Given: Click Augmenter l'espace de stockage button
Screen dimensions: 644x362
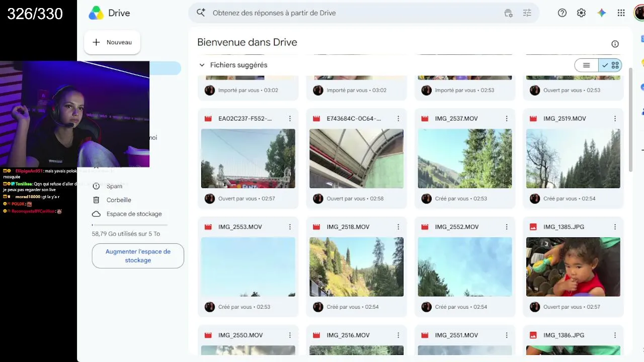Looking at the screenshot, I should click(x=138, y=256).
